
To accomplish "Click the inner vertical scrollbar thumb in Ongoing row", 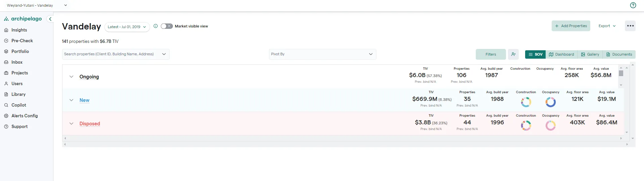I will [x=621, y=73].
